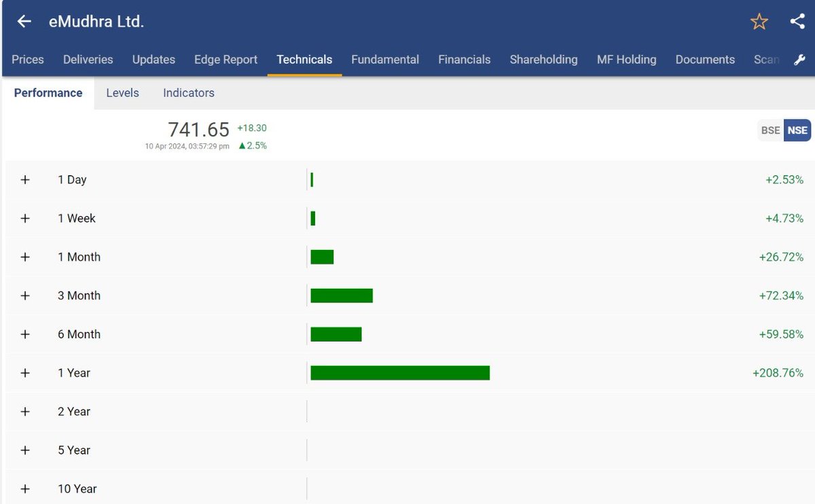Expand the 2 Year performance row
Screen dimensions: 815x504
coord(25,412)
